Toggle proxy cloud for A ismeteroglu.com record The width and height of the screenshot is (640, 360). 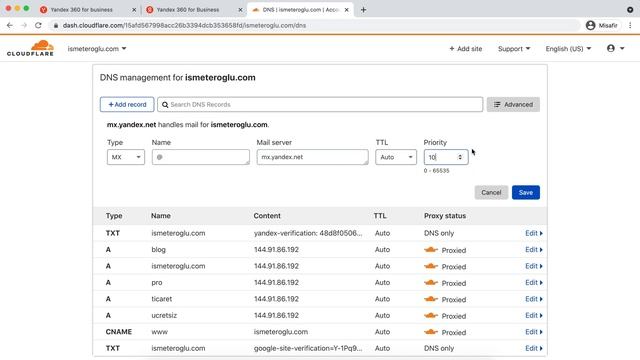[431, 266]
